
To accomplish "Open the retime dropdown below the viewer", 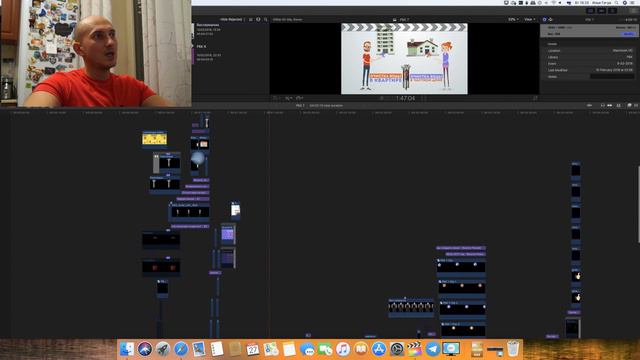I will 300,98.
